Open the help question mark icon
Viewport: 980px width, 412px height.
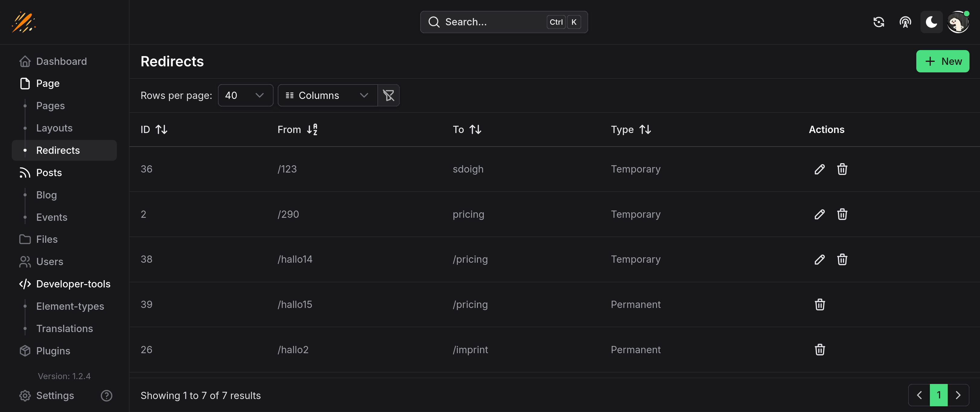106,396
